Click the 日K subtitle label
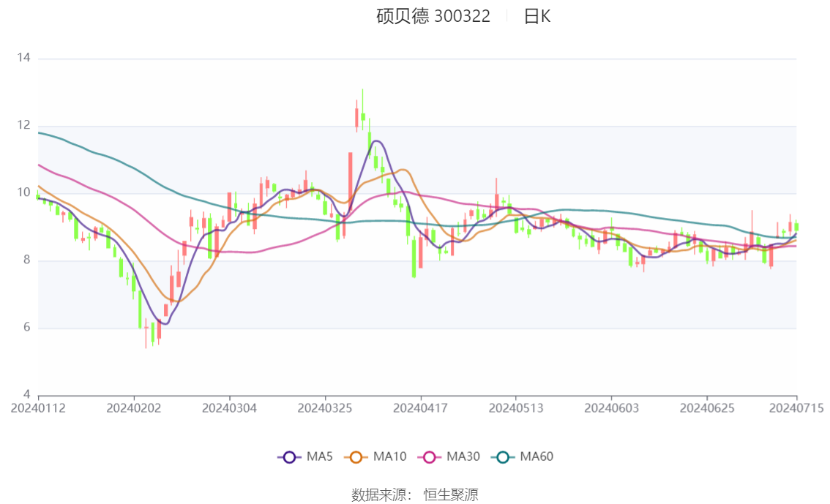 click(536, 16)
